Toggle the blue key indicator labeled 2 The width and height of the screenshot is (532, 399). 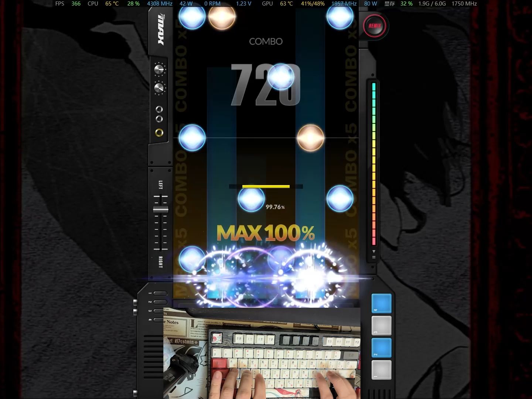[381, 348]
